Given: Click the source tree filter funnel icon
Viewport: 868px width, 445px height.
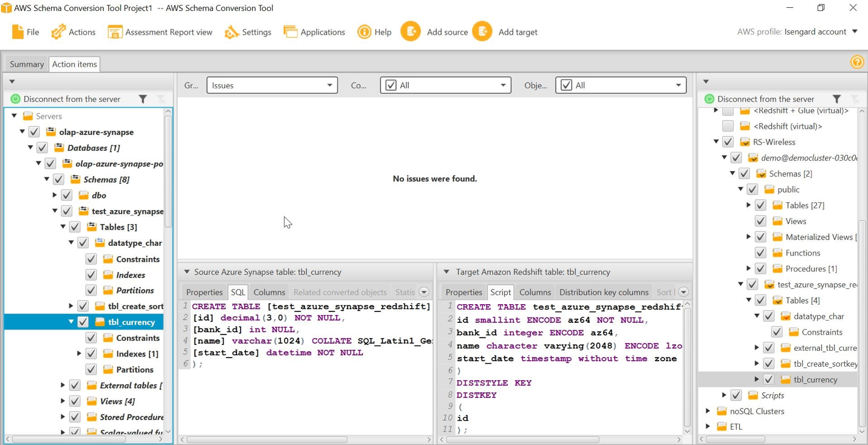Looking at the screenshot, I should pyautogui.click(x=143, y=99).
